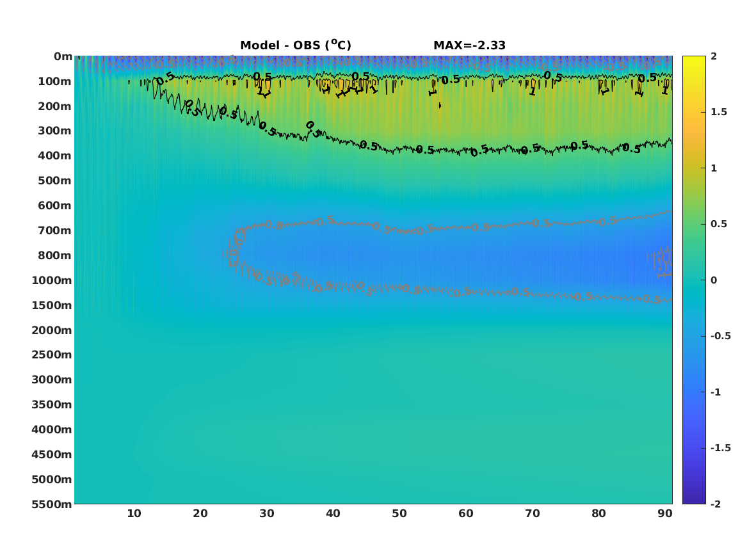Screen dimensions: 747x560
Task: Click the '500m' depth axis label
Action: pyautogui.click(x=55, y=181)
